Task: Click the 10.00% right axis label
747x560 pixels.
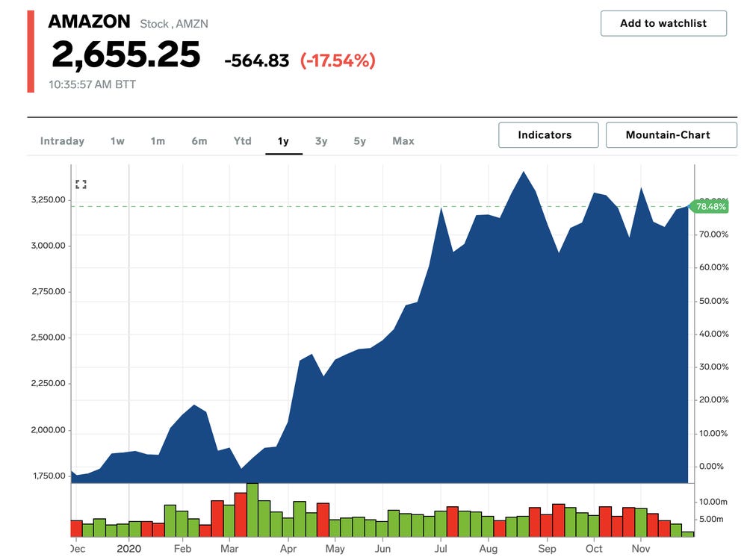Action: pyautogui.click(x=713, y=433)
